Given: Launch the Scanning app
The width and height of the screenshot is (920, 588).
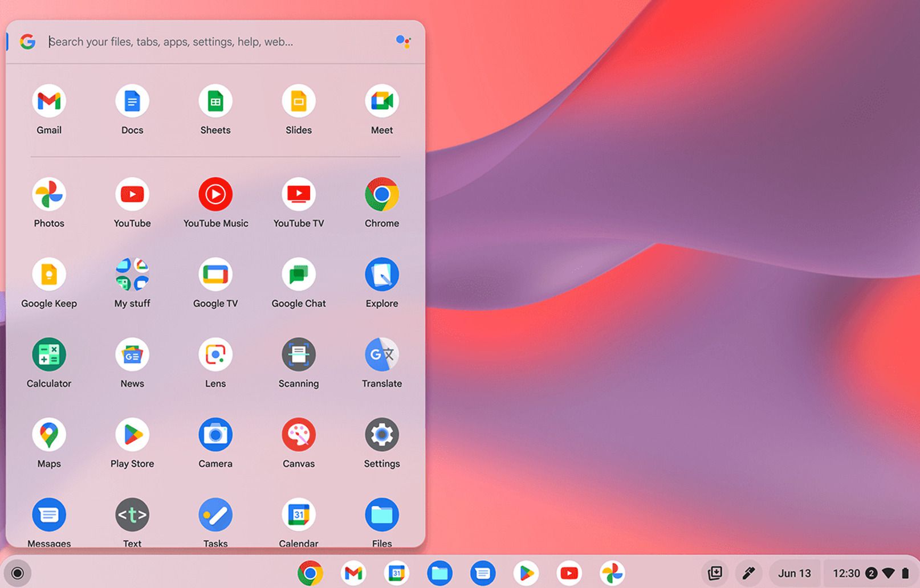Looking at the screenshot, I should (x=299, y=354).
